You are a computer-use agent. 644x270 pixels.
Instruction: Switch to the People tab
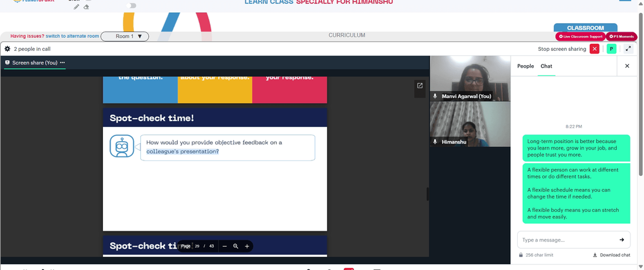tap(526, 66)
